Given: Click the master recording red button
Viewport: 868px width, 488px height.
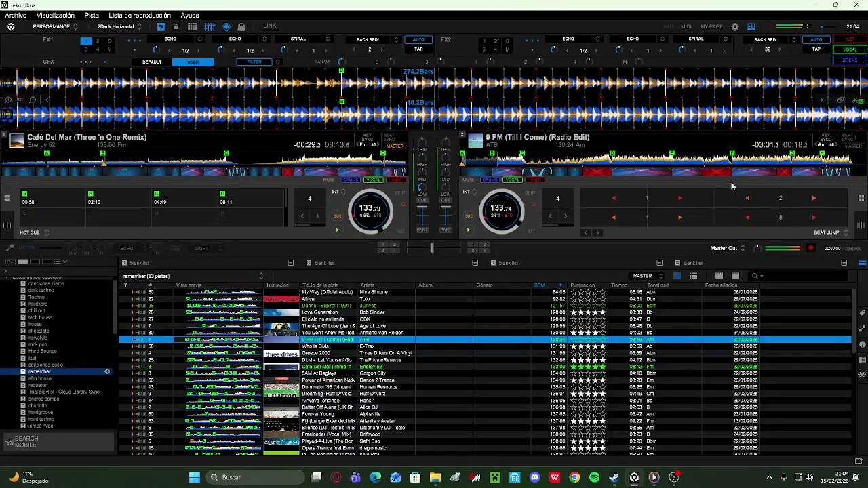Looking at the screenshot, I should pyautogui.click(x=810, y=248).
